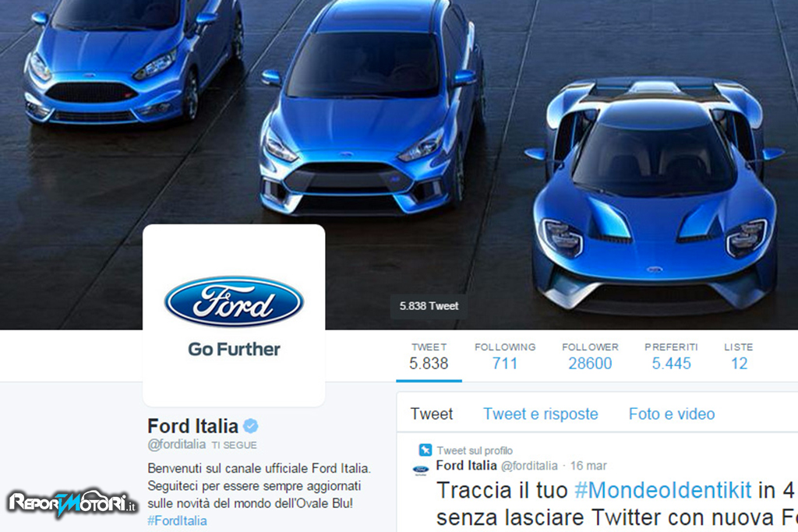This screenshot has width=798, height=532.
Task: Click the verified badge next to Ford Italia
Action: tap(250, 425)
